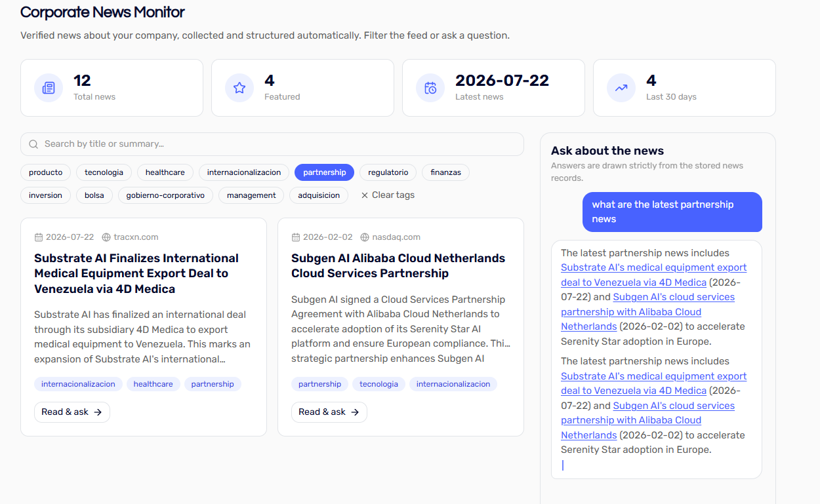Click the Total news newspaper icon
This screenshot has height=504, width=820.
point(48,88)
